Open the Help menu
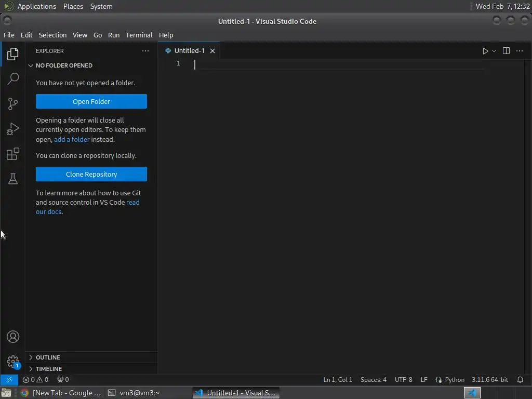Image resolution: width=532 pixels, height=399 pixels. point(166,35)
